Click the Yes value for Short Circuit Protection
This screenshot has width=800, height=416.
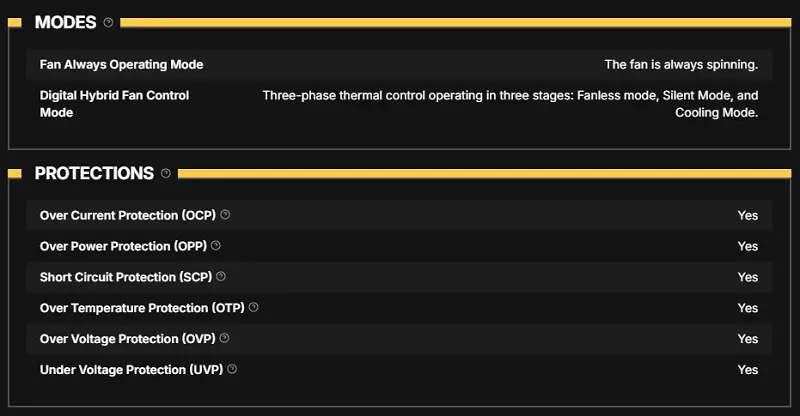tap(747, 277)
